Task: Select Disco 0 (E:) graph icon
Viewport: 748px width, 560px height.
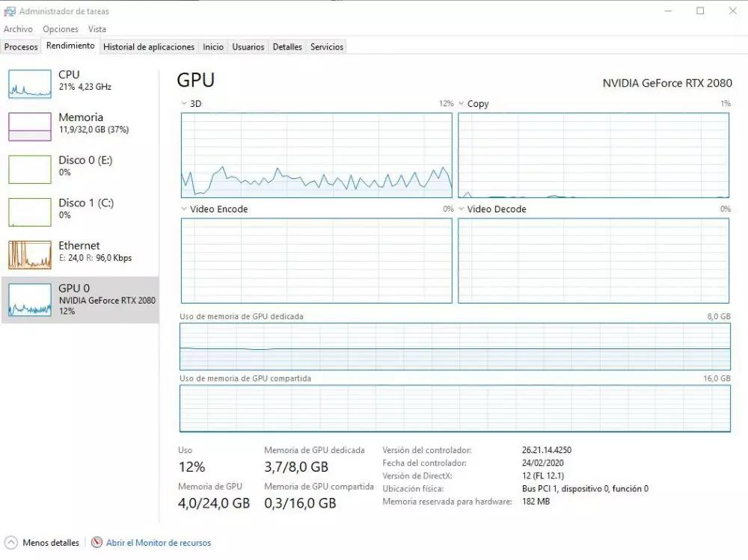Action: (x=30, y=169)
